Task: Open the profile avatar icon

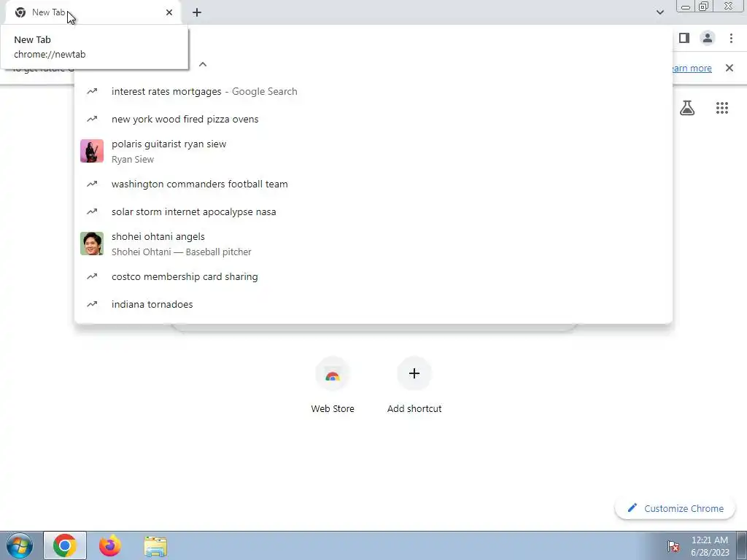Action: click(x=708, y=38)
